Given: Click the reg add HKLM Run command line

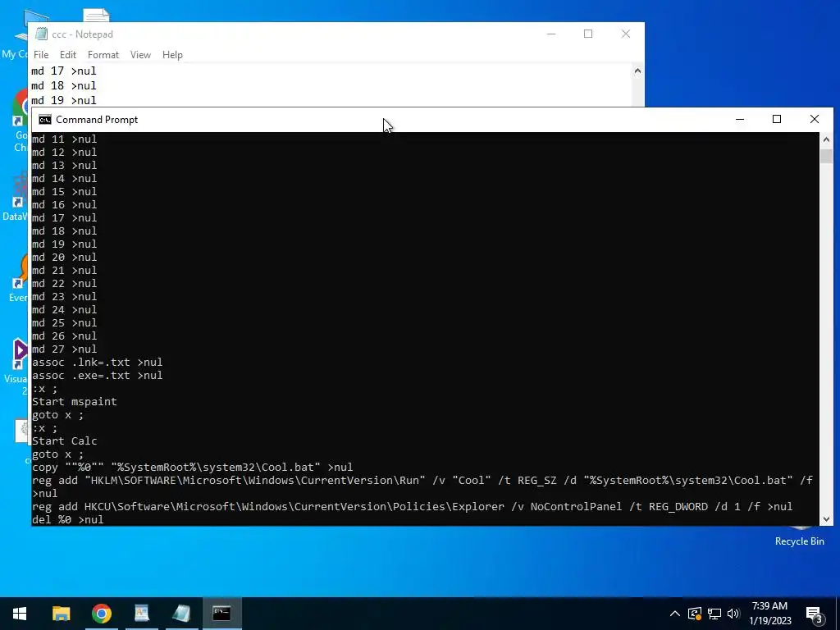Looking at the screenshot, I should coord(422,486).
